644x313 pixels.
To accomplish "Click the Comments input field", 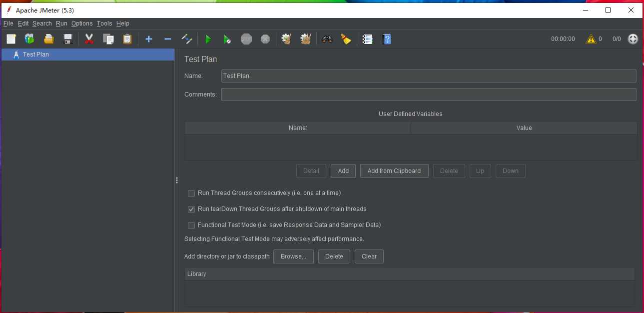I will 429,94.
